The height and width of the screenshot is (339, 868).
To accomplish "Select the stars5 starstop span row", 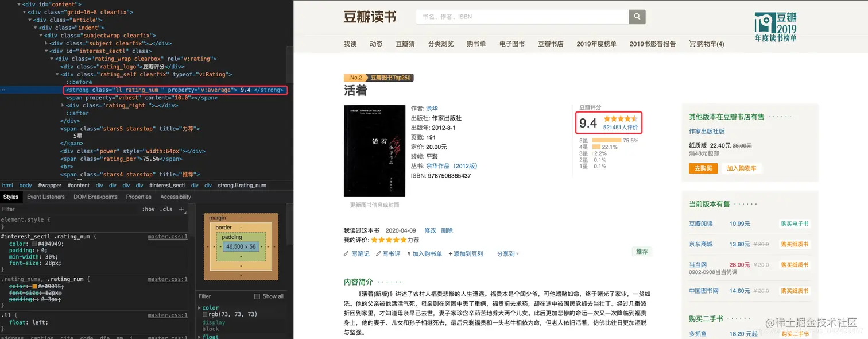I will point(130,129).
